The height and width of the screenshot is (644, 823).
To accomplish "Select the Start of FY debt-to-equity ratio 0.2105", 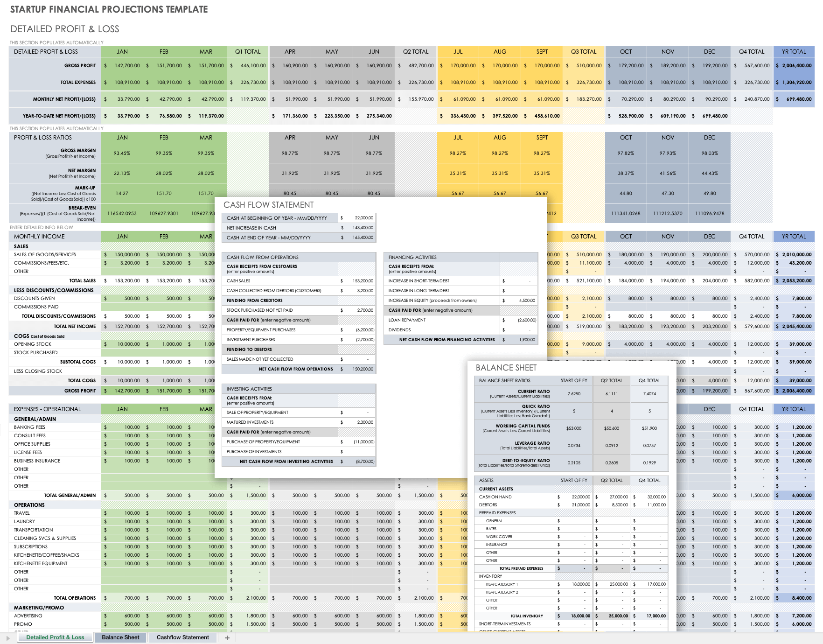I will 574,463.
